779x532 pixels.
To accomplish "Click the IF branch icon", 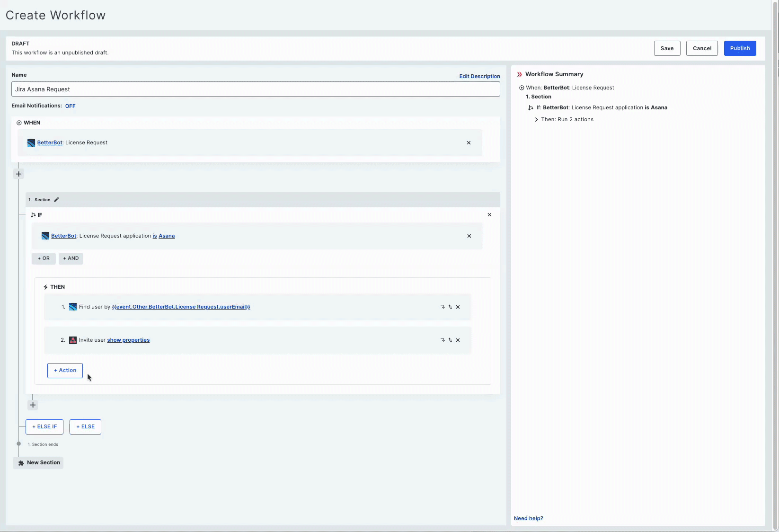I will click(x=33, y=215).
